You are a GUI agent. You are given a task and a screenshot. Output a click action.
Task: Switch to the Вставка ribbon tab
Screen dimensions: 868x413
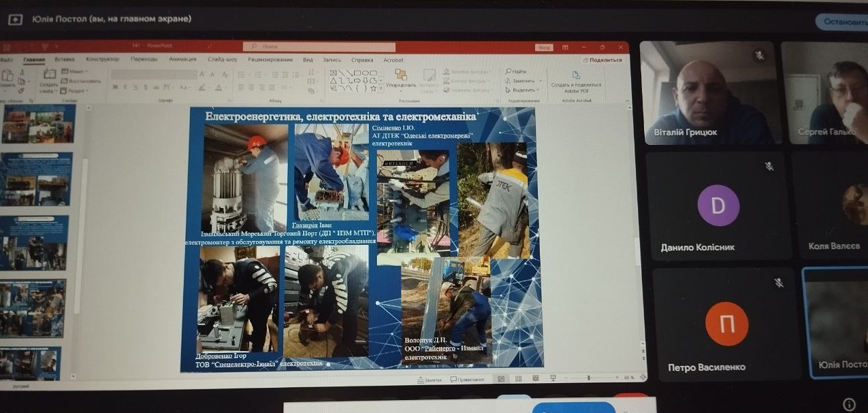point(65,60)
